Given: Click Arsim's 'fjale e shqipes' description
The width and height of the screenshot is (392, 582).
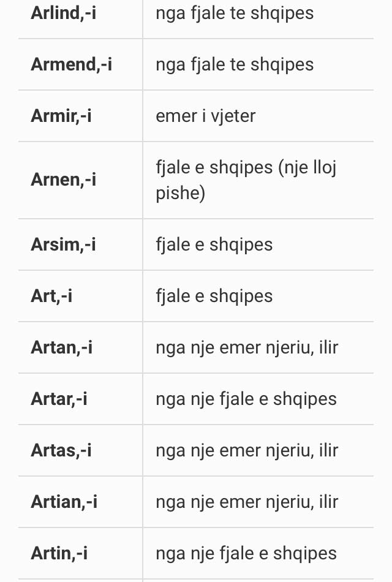Looking at the screenshot, I should click(x=214, y=245).
